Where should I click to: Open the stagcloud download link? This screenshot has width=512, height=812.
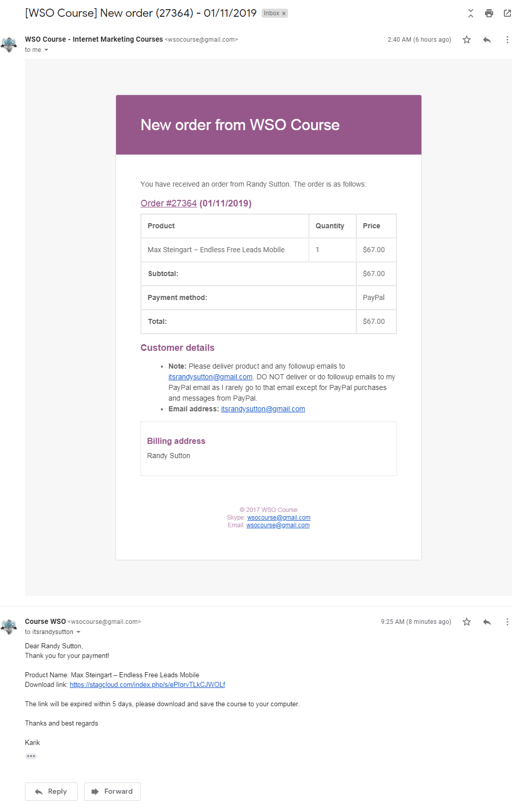[x=147, y=685]
